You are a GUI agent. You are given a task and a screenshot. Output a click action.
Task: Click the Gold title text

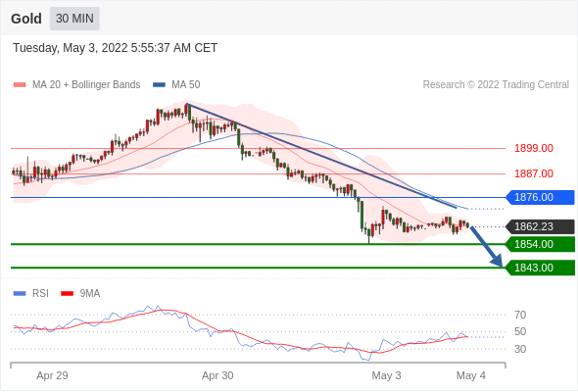26,19
